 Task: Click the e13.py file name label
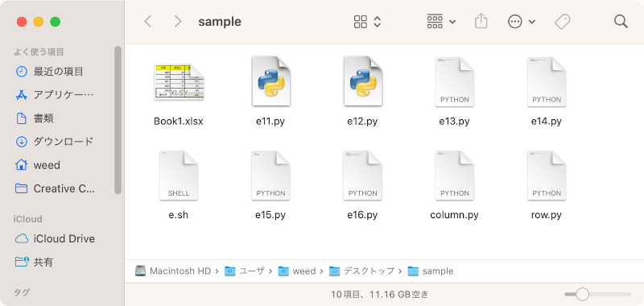[x=454, y=122]
